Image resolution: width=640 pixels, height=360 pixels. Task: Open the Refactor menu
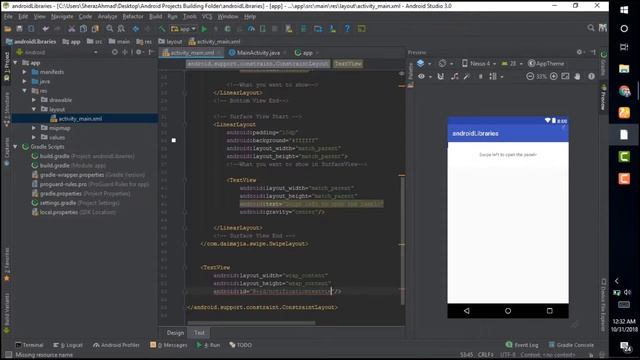tap(133, 17)
